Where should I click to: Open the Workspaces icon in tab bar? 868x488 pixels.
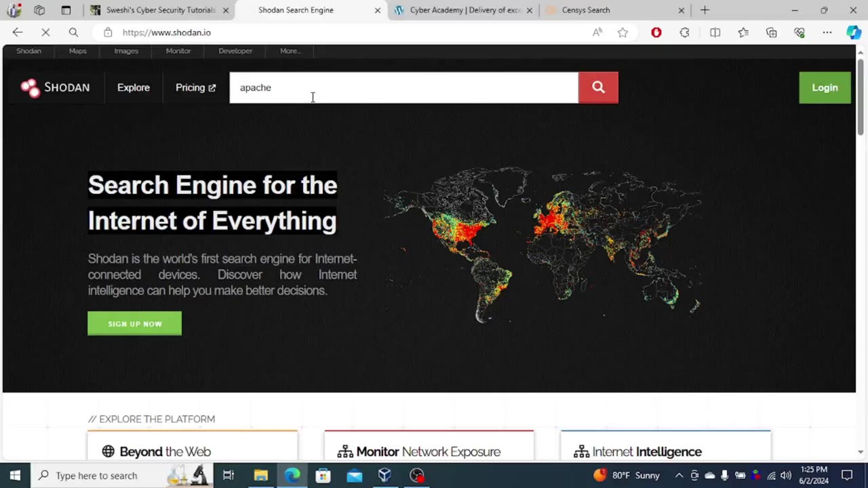pyautogui.click(x=39, y=10)
